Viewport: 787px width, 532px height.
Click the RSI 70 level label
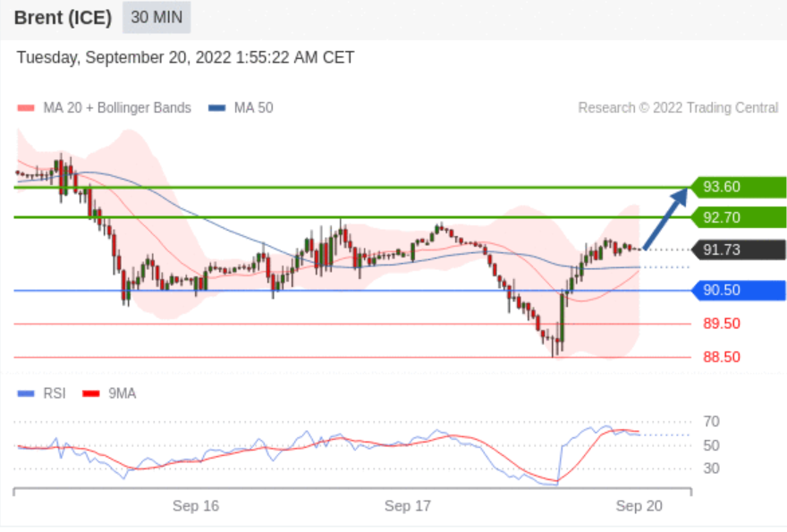pyautogui.click(x=711, y=422)
